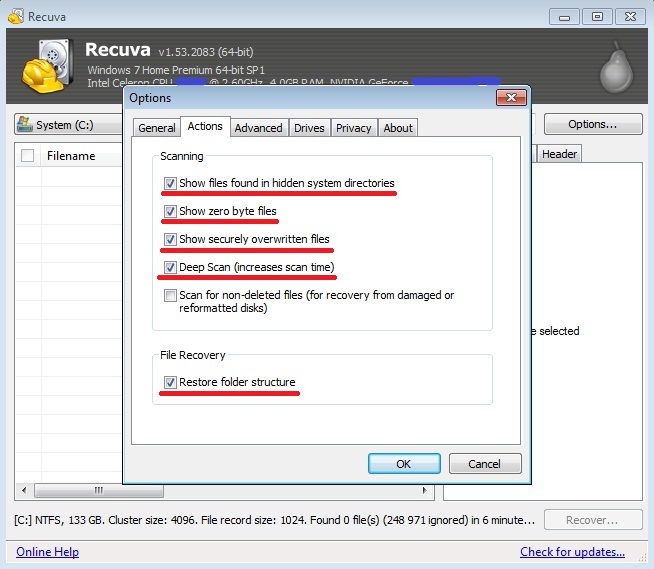The width and height of the screenshot is (654, 569).
Task: Close the Options dialog with red X
Action: pos(511,98)
